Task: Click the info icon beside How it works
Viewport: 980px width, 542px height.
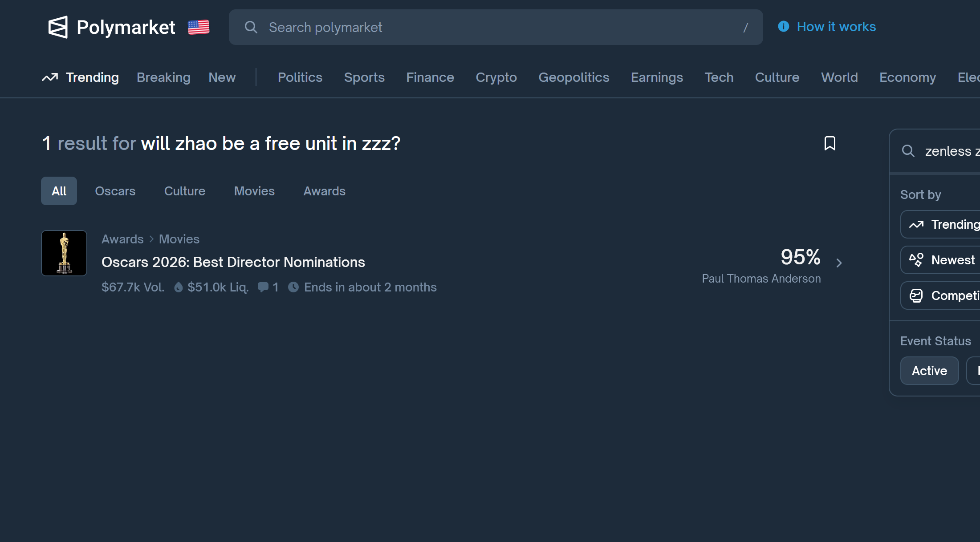Action: click(x=784, y=27)
